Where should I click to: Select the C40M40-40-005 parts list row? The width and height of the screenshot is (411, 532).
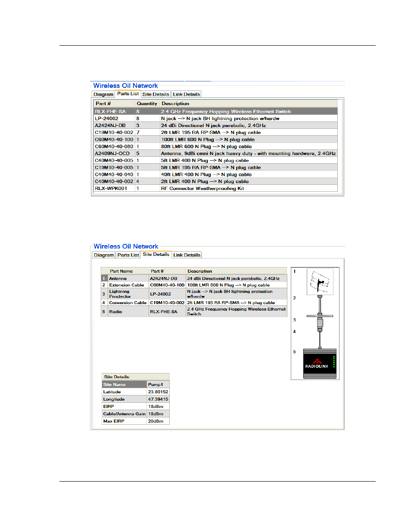(215, 160)
